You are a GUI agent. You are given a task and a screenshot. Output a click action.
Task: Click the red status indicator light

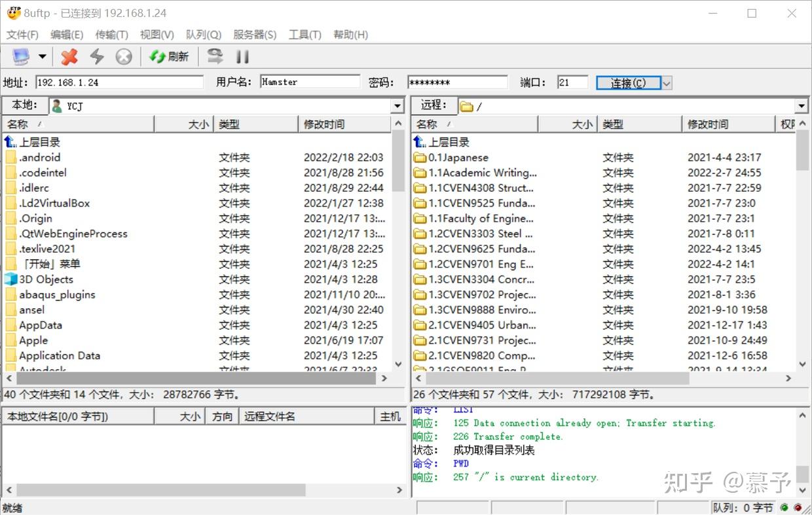pyautogui.click(x=798, y=507)
